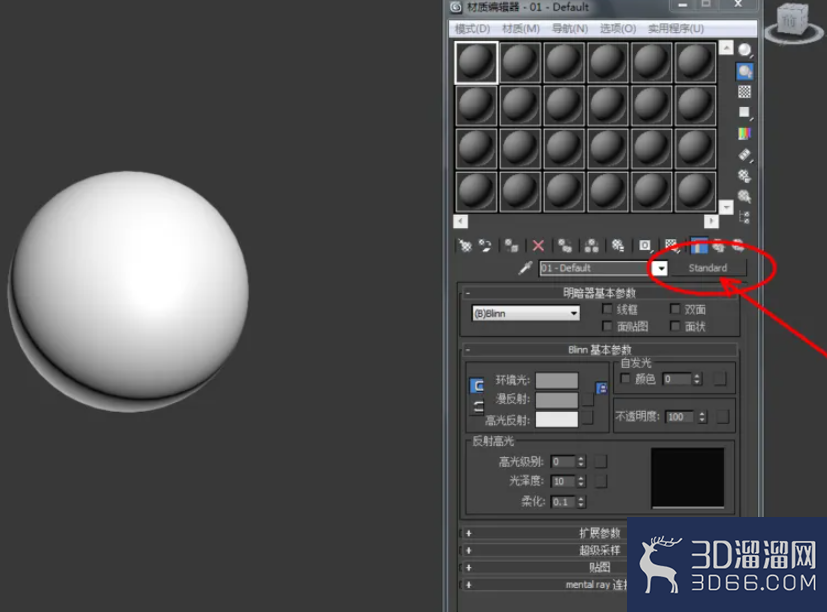The image size is (827, 612).
Task: Select the first highlighted sample slot
Action: coord(476,63)
